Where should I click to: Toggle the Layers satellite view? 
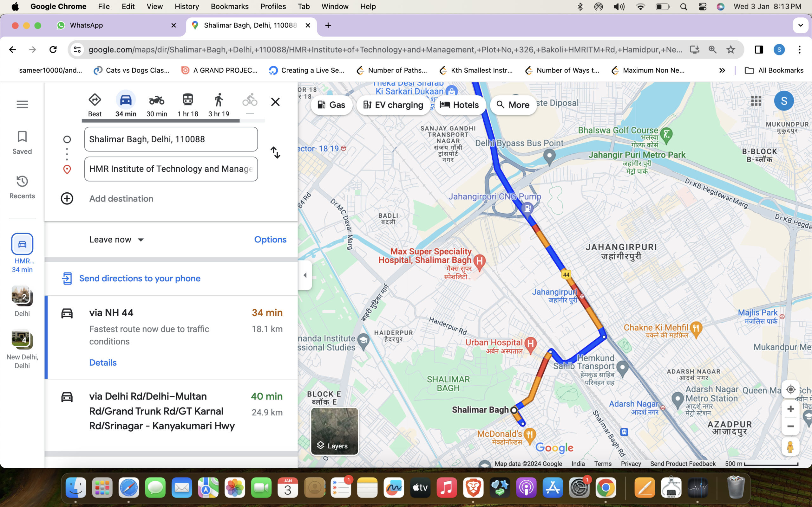tap(334, 431)
